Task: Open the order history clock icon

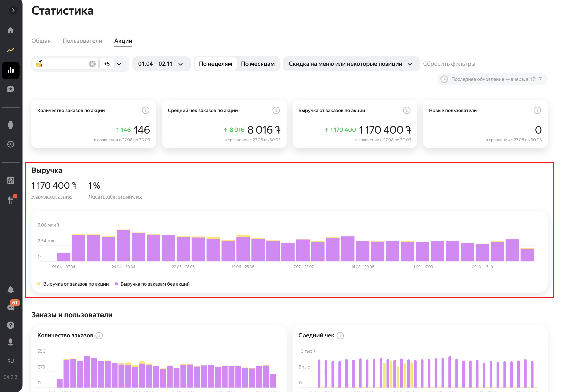Action: pyautogui.click(x=11, y=144)
